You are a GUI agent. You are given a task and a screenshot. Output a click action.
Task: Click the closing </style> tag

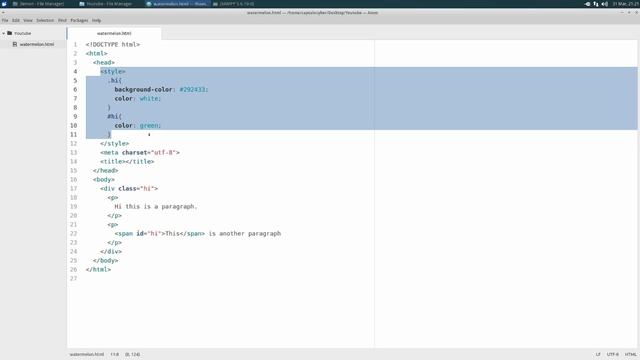[115, 144]
